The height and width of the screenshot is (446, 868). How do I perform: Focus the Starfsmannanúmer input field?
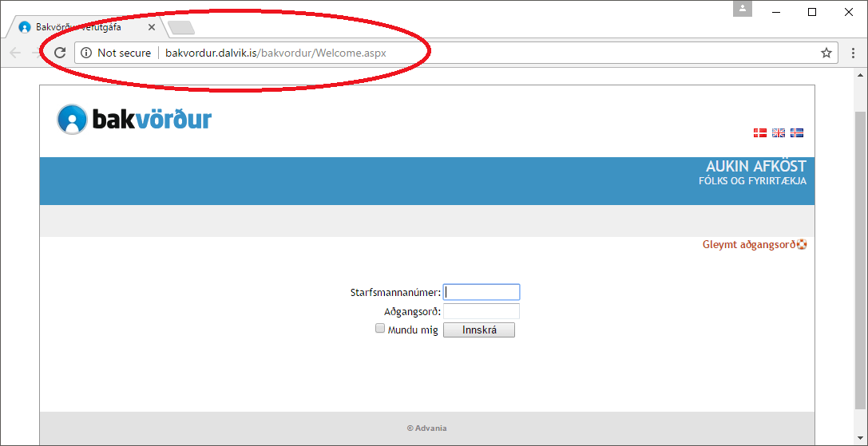(482, 292)
